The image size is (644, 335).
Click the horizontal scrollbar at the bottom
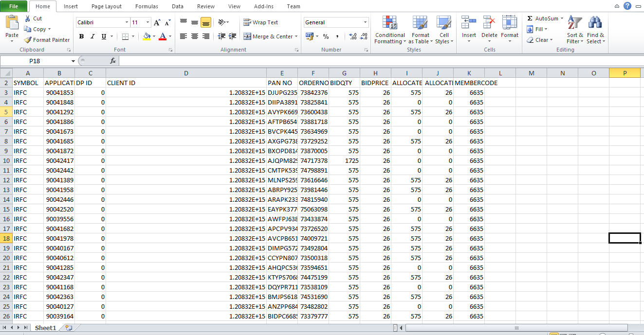[x=516, y=328]
